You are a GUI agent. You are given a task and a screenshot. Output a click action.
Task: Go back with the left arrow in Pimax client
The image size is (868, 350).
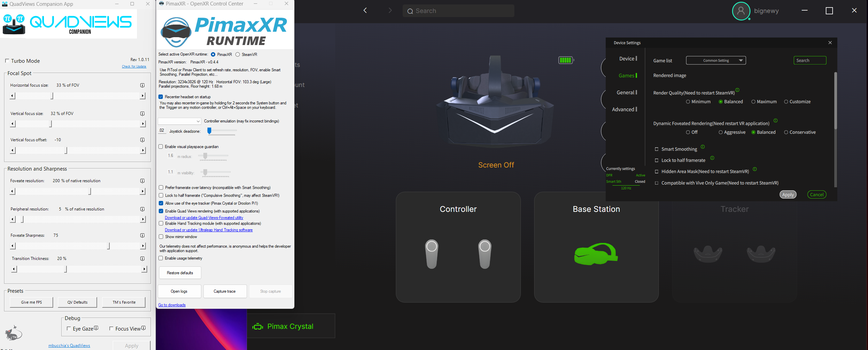pos(365,11)
